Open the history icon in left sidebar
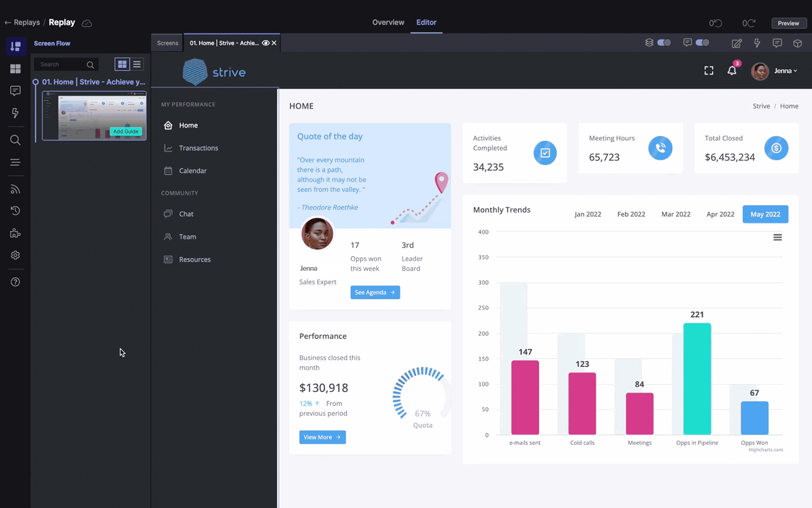 pyautogui.click(x=15, y=211)
